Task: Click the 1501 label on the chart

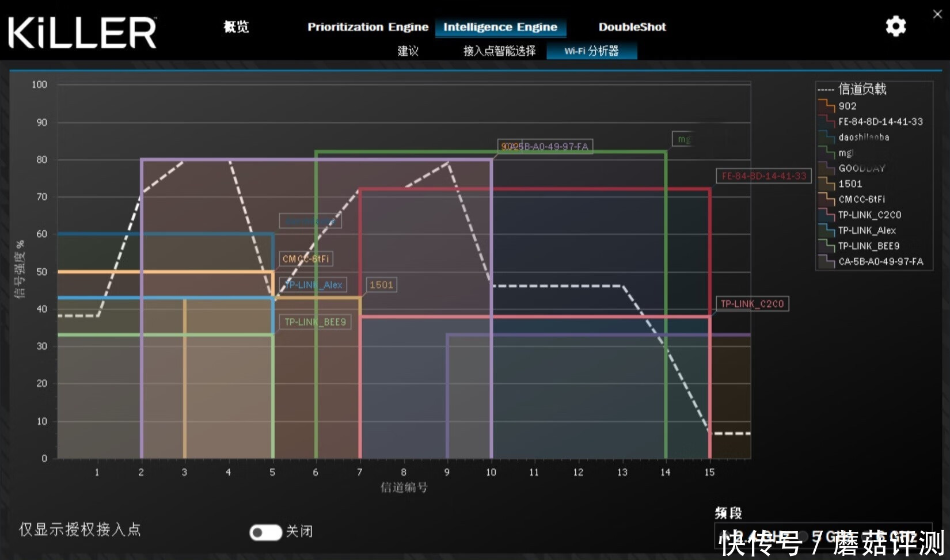Action: (x=381, y=284)
